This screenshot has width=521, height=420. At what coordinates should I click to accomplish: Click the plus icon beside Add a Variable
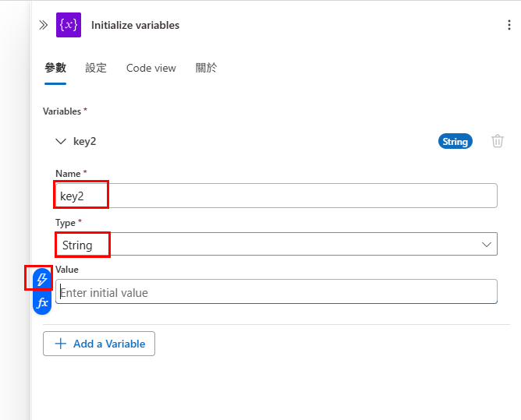tap(61, 344)
